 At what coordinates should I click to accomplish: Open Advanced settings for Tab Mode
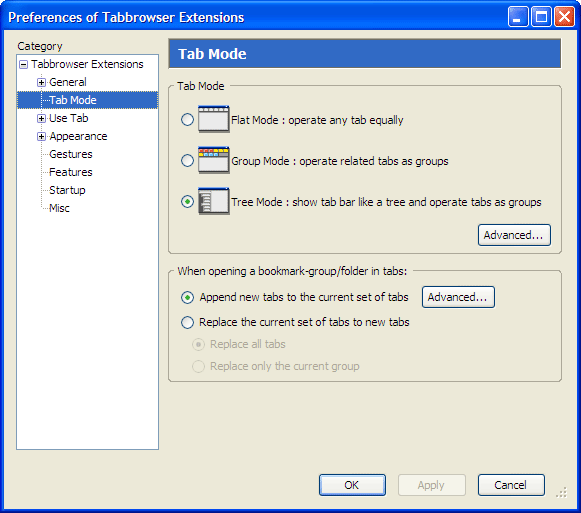point(514,235)
